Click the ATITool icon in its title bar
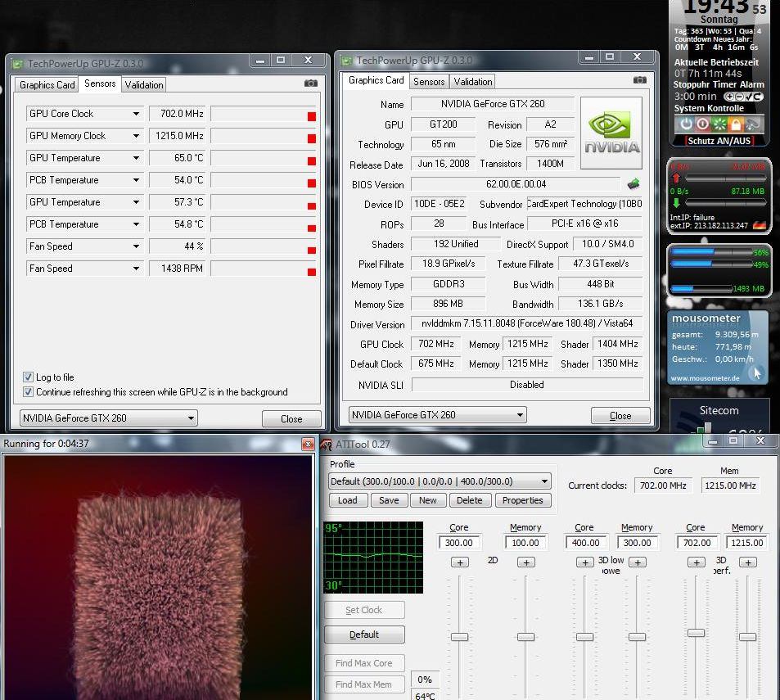The image size is (780, 700). pos(327,445)
